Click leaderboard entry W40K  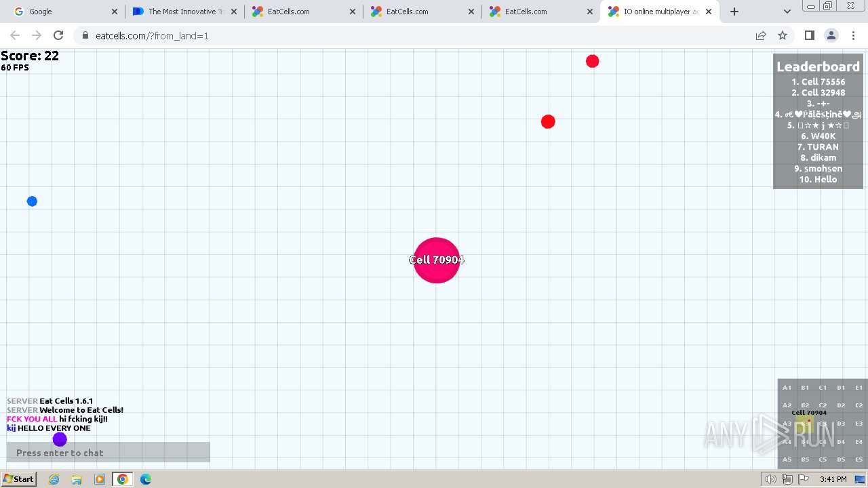818,136
